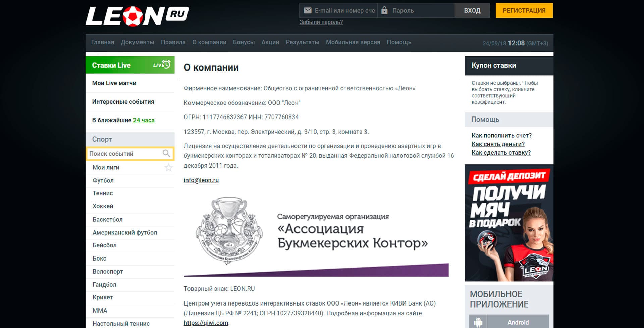Viewport: 644px width, 328px height.
Task: Select Теннис in the sports list
Action: coord(130,193)
